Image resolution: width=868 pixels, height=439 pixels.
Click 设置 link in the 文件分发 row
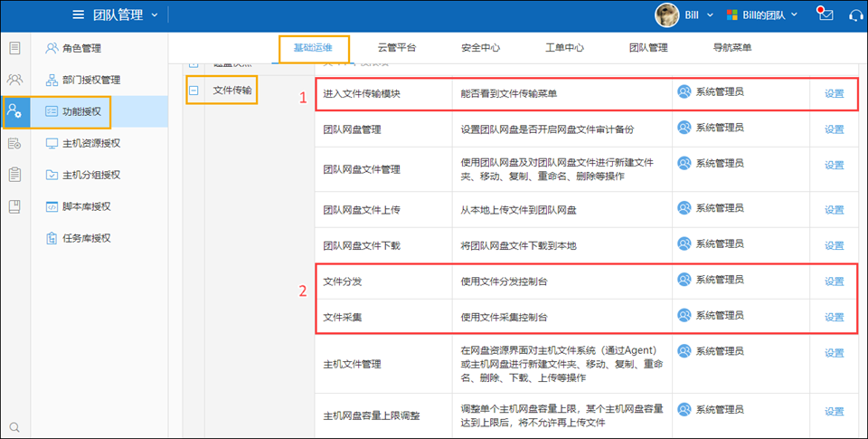tap(834, 282)
